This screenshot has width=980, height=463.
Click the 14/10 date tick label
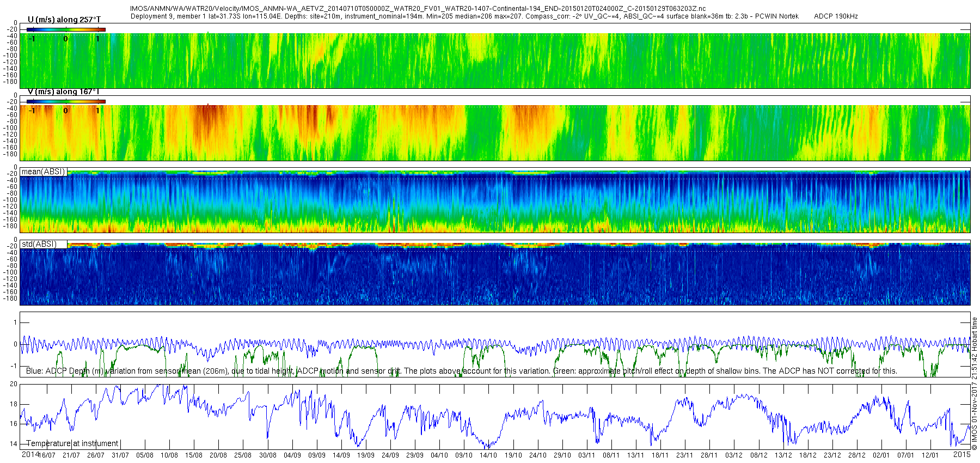point(488,455)
